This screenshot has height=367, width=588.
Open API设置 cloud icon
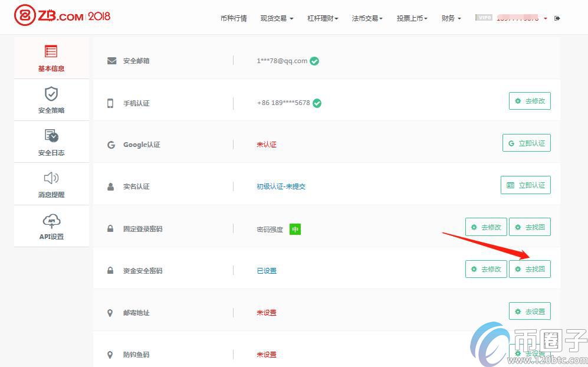pos(51,221)
